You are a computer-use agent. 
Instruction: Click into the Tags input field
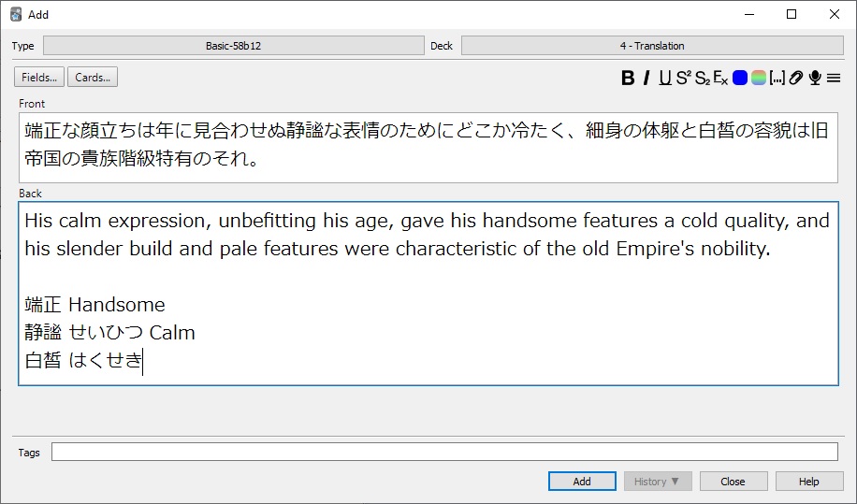[444, 453]
